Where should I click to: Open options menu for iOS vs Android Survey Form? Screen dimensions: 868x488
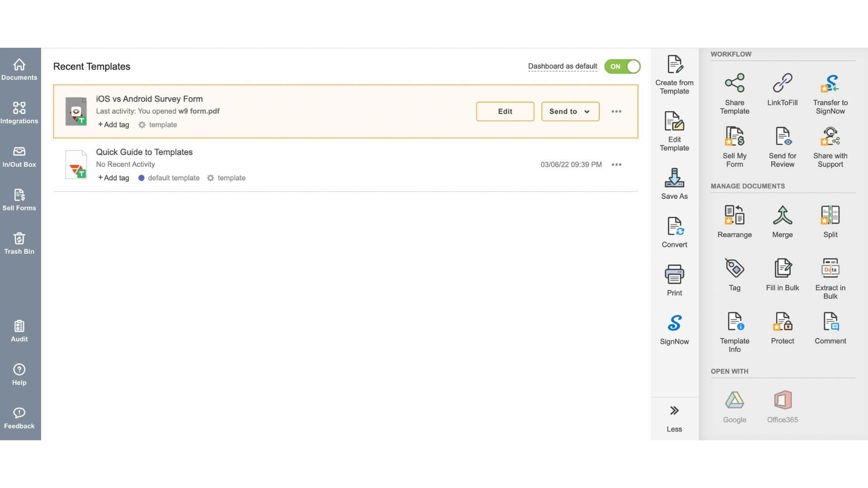617,111
